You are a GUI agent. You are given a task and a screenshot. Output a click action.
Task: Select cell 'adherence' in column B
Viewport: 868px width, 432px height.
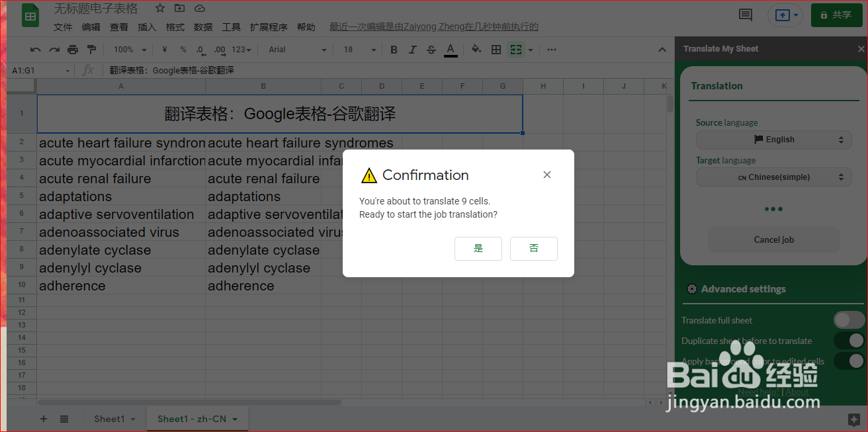click(x=263, y=286)
